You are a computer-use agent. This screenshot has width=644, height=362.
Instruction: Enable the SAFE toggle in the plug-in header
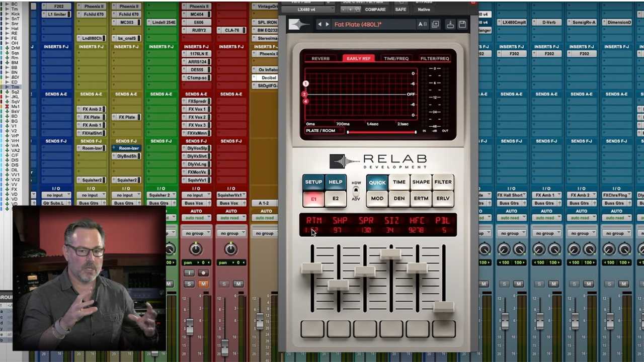(400, 9)
